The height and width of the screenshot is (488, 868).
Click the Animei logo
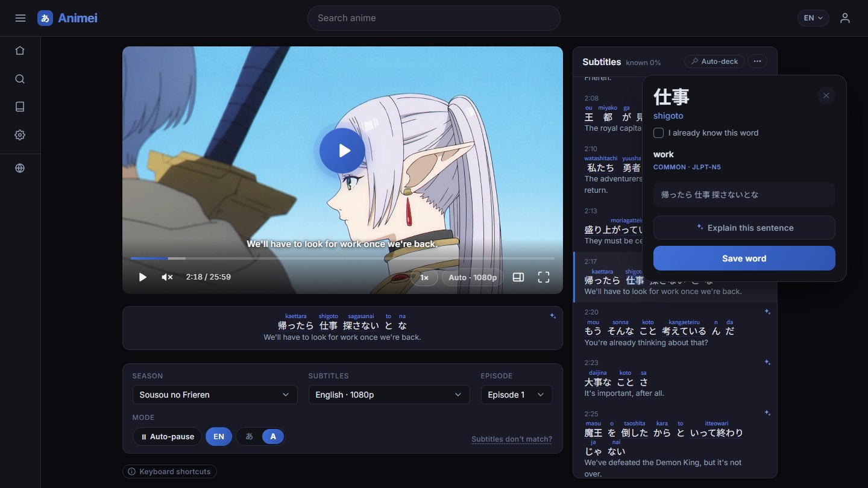[67, 18]
